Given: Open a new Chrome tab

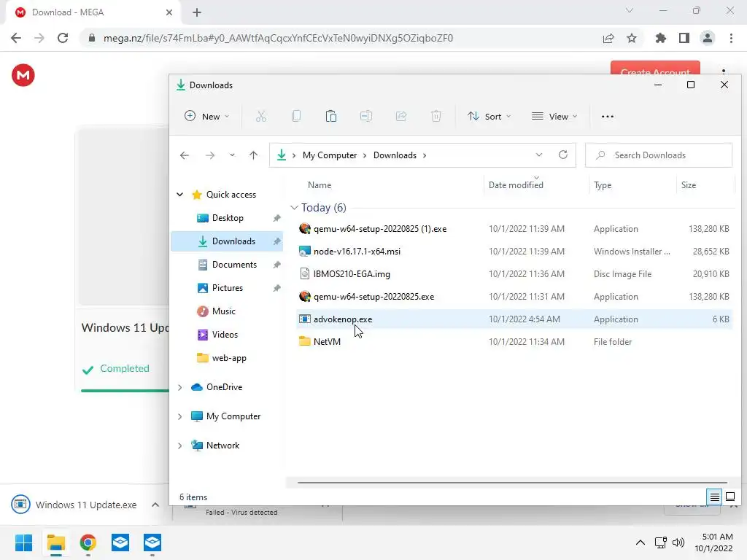Looking at the screenshot, I should click(197, 12).
